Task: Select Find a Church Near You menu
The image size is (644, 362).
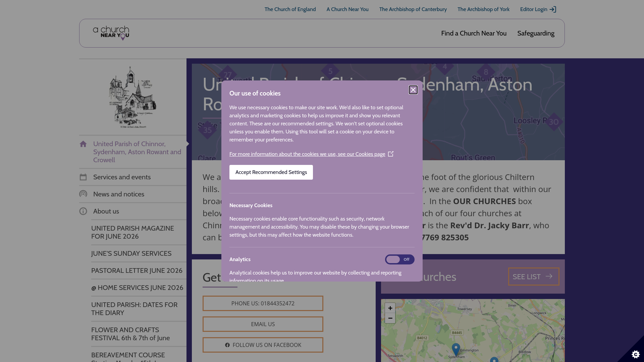Action: (x=474, y=33)
